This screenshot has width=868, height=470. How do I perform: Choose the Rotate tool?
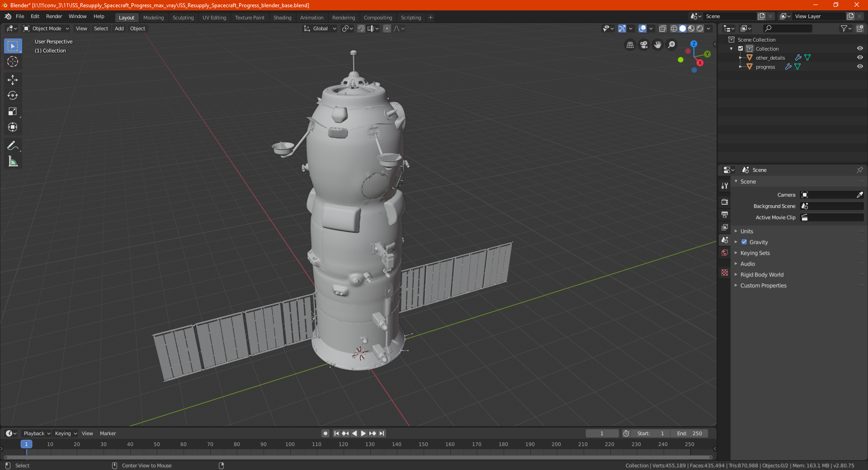pyautogui.click(x=13, y=95)
